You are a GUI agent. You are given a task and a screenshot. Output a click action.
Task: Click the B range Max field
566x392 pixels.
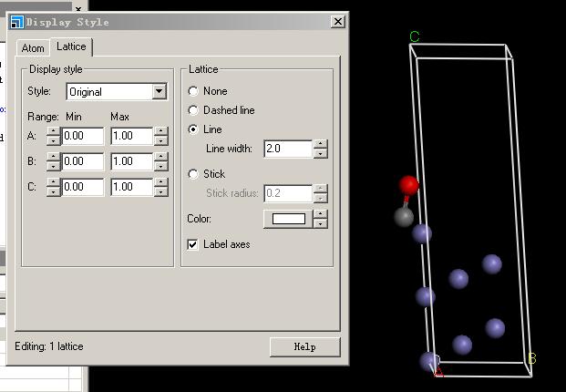tap(132, 161)
